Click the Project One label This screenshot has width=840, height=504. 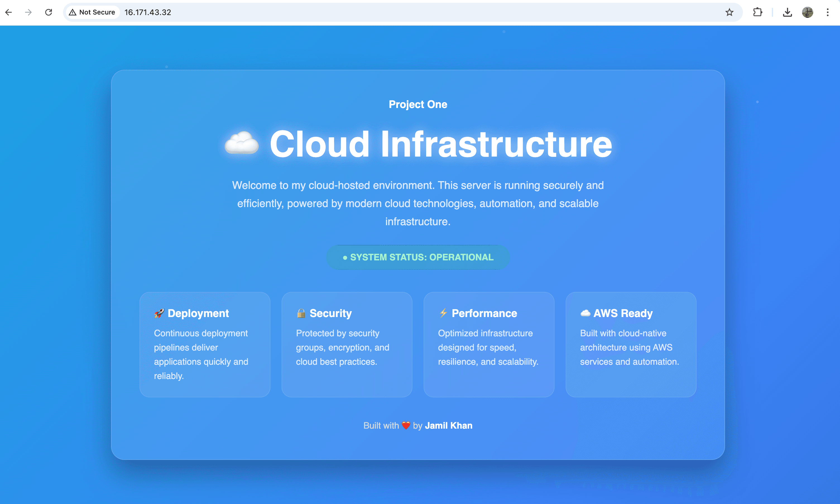[418, 104]
